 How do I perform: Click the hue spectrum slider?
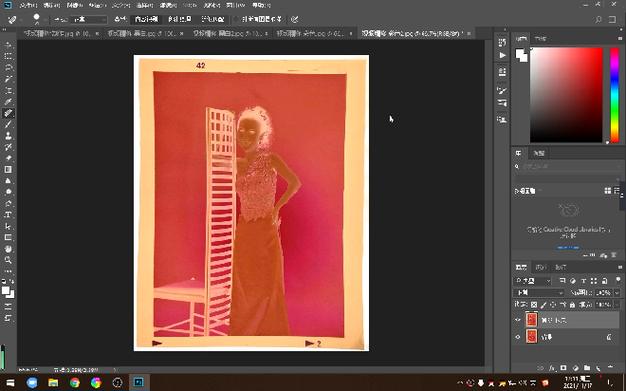coord(614,95)
